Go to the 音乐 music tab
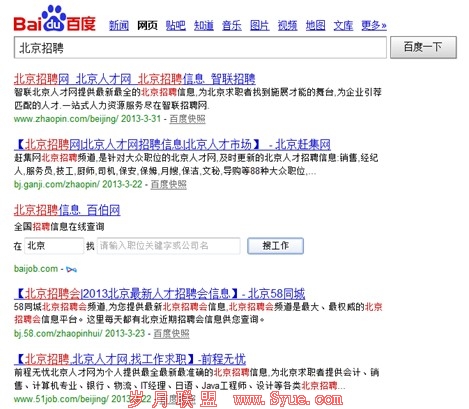Image resolution: width=469 pixels, height=409 pixels. pos(232,25)
